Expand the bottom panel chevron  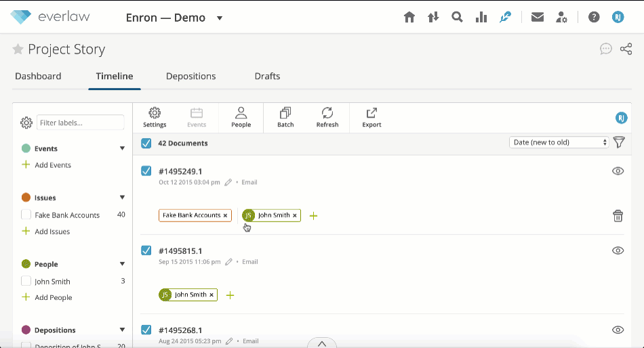[x=322, y=343]
